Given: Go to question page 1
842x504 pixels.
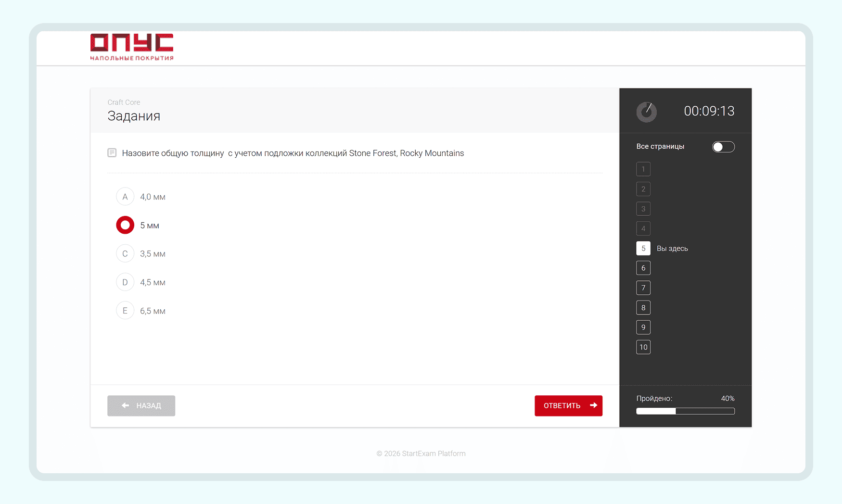Looking at the screenshot, I should click(x=643, y=169).
